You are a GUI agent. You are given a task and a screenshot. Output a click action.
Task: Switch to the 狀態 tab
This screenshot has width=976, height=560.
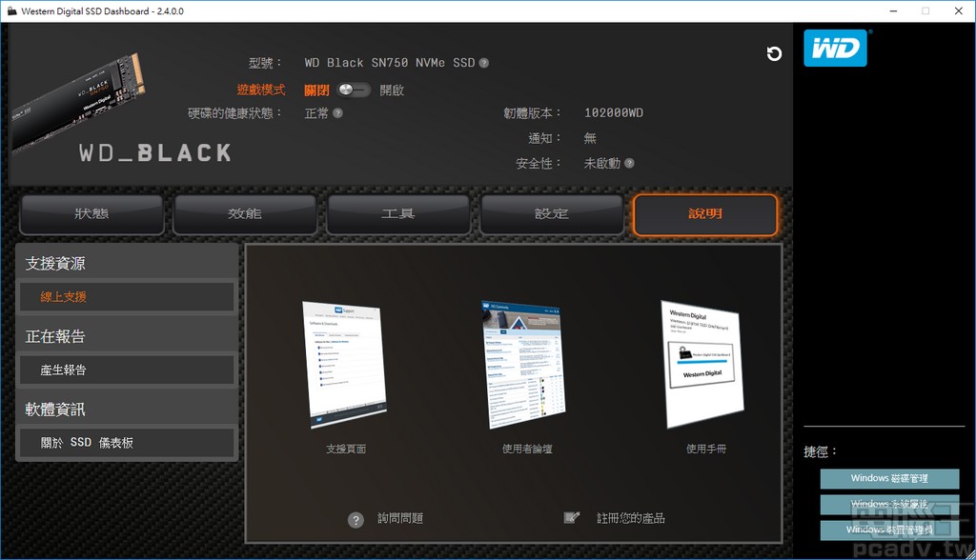click(91, 214)
